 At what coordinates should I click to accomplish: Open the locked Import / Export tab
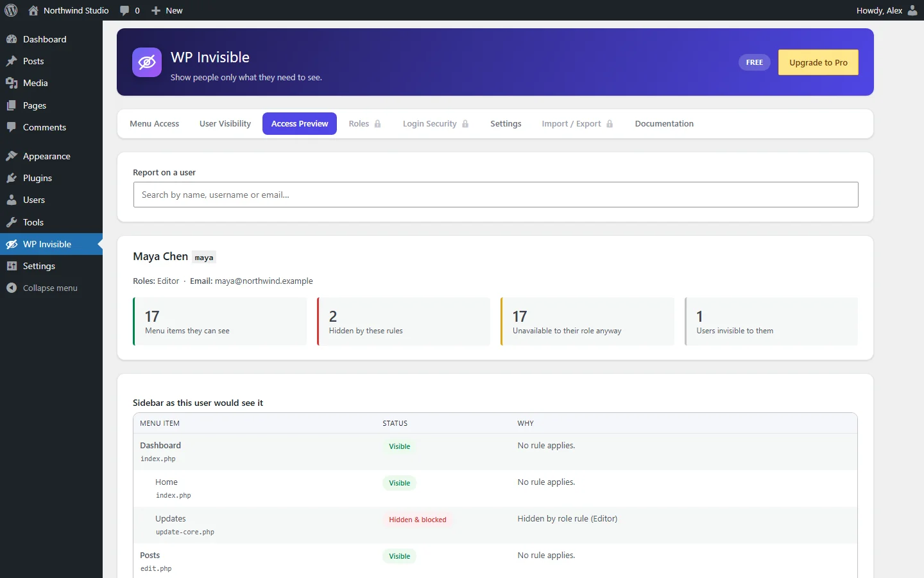tap(577, 124)
